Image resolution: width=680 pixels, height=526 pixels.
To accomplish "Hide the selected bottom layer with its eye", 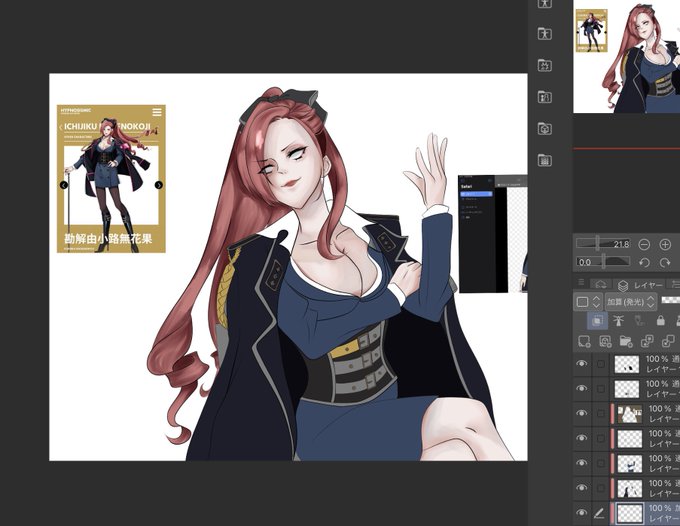I will pos(582,513).
